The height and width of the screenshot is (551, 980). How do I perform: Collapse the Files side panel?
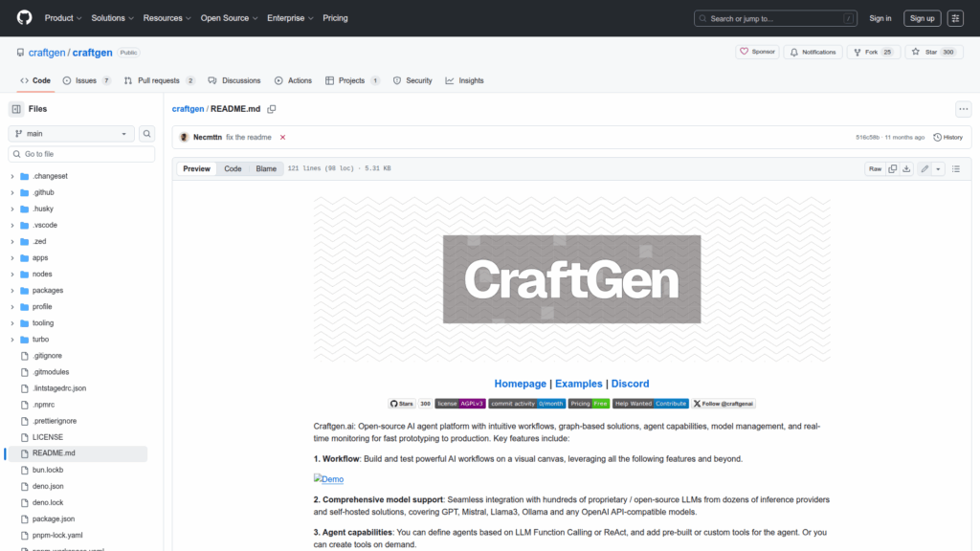pyautogui.click(x=16, y=109)
